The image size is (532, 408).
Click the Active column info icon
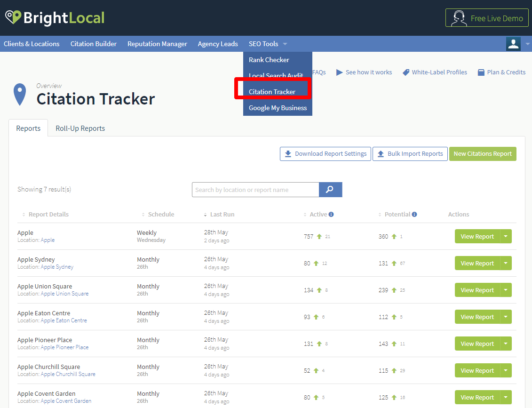[332, 214]
